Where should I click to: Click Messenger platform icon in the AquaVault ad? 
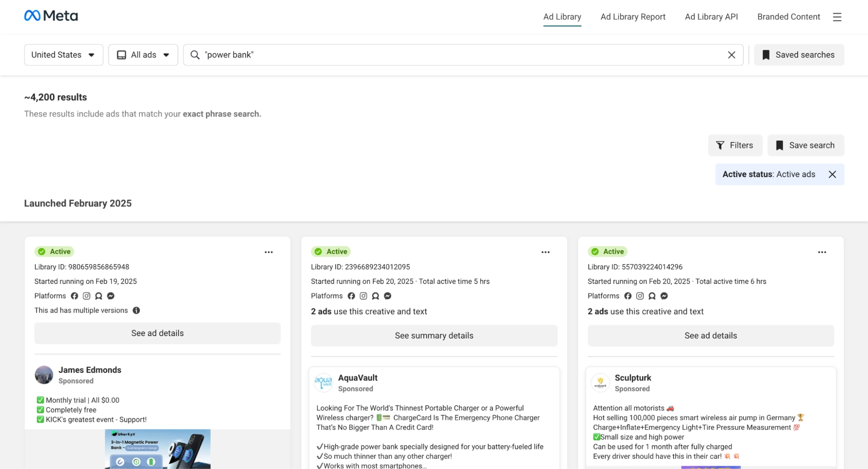(388, 296)
